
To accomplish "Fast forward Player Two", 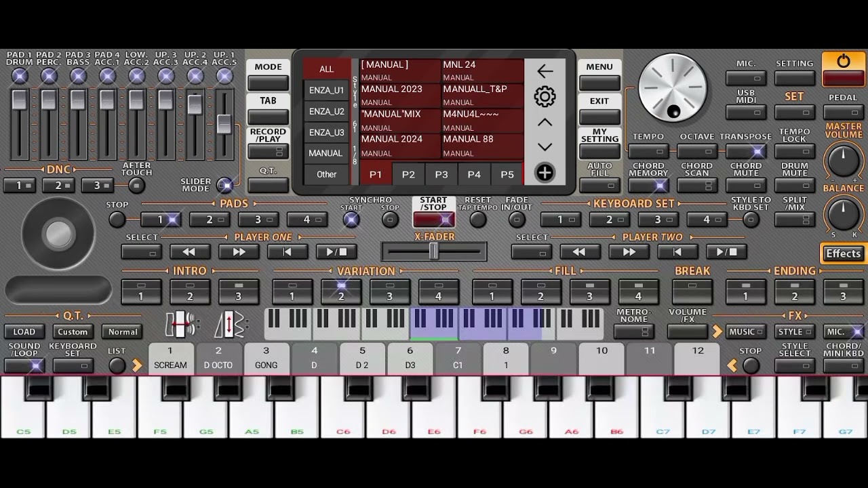I will [x=629, y=251].
